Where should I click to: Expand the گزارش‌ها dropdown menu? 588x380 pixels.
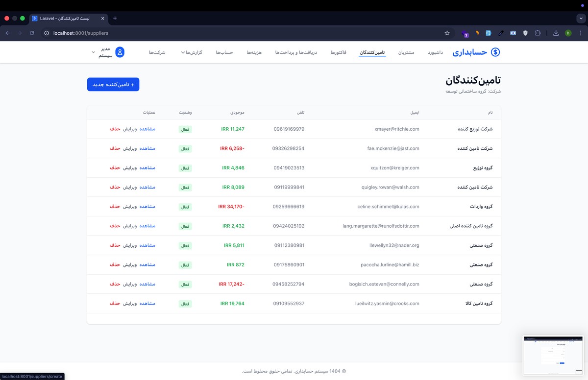(192, 52)
